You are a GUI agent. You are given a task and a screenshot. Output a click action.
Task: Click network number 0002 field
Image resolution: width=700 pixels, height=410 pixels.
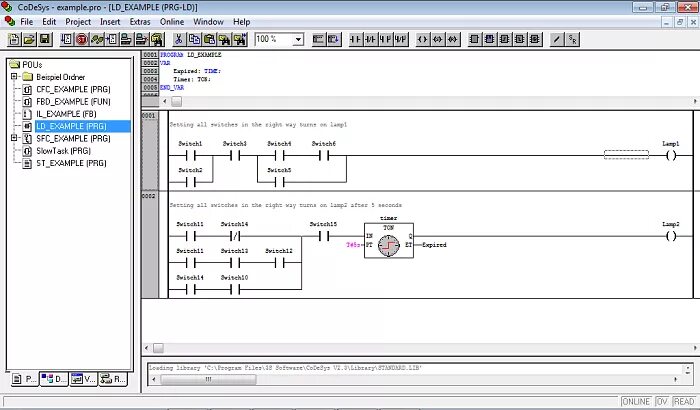pyautogui.click(x=150, y=245)
